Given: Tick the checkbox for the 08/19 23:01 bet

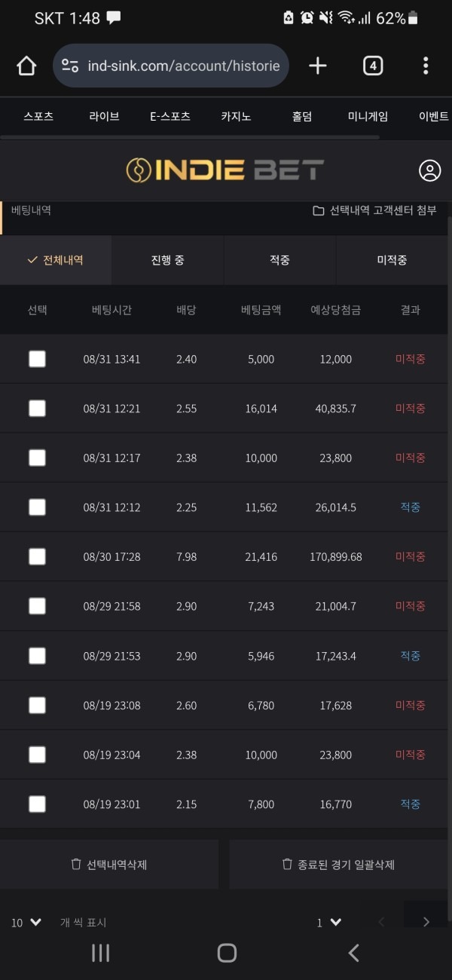Looking at the screenshot, I should 37,804.
